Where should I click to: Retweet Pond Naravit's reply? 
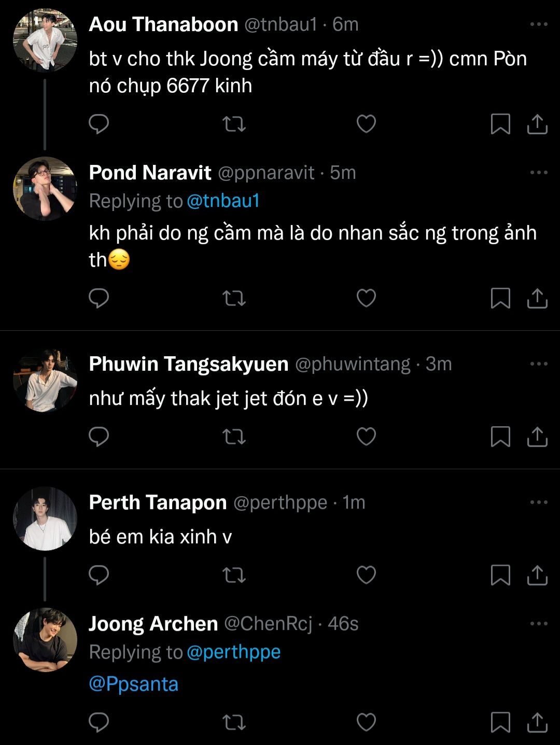point(233,298)
